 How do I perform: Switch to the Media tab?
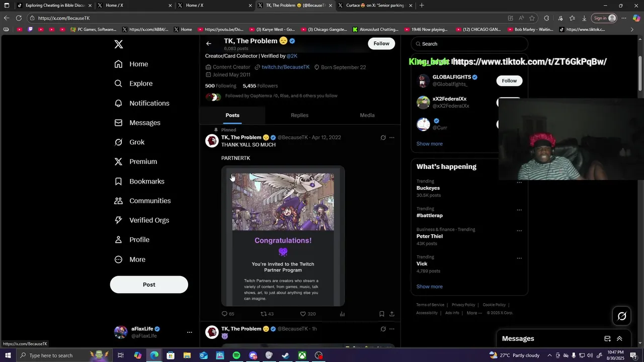click(x=367, y=115)
